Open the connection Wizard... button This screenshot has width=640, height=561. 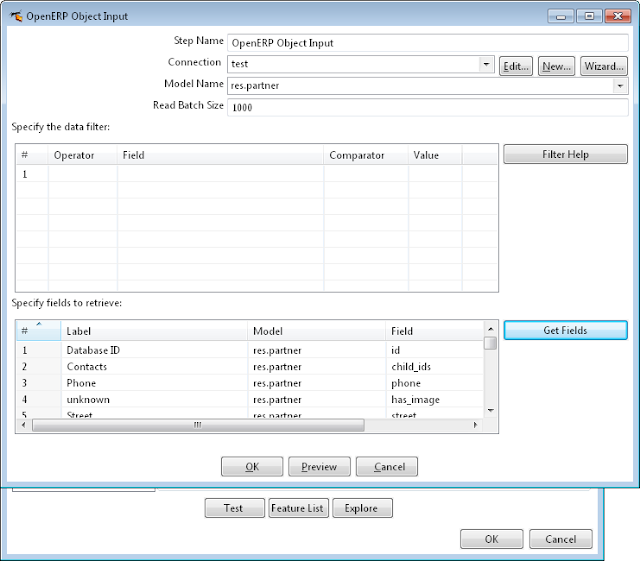tap(604, 66)
